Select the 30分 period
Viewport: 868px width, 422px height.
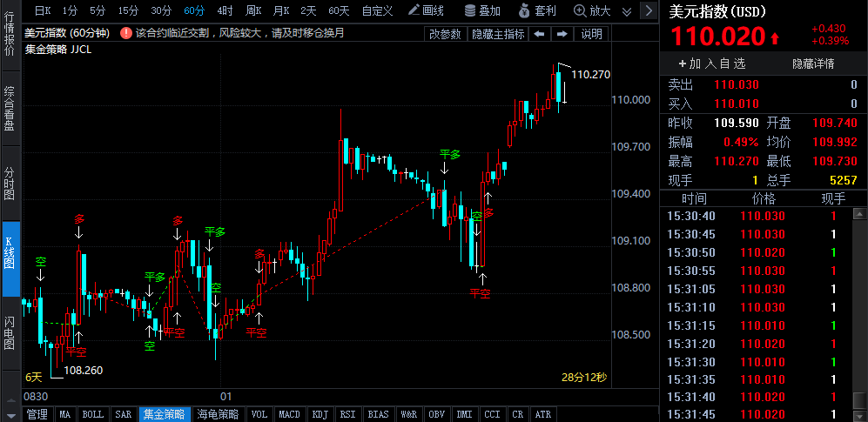pyautogui.click(x=161, y=10)
